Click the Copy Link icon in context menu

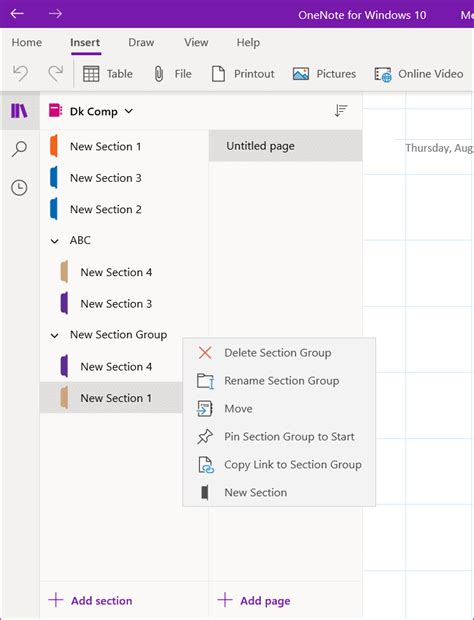point(206,465)
